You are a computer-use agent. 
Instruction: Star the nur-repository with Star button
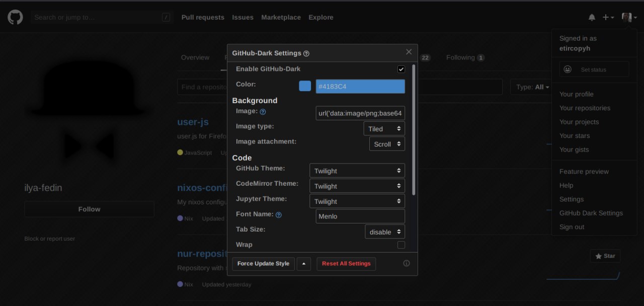[x=605, y=256]
